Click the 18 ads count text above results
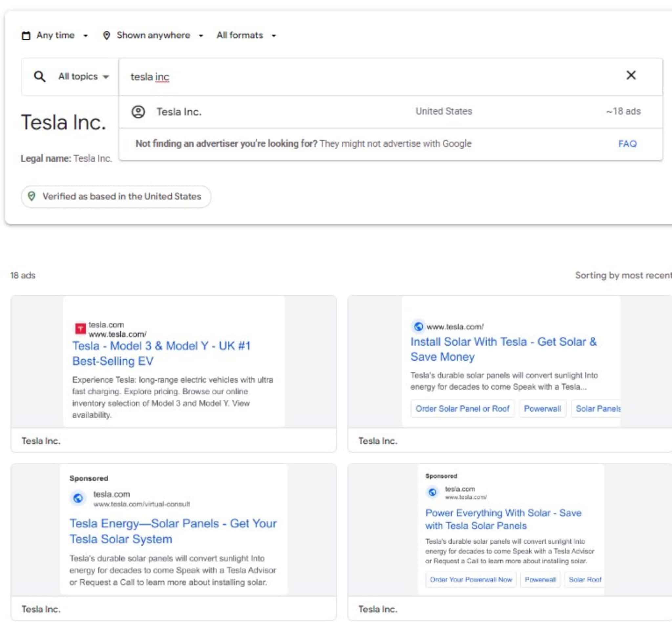The image size is (672, 624). click(23, 275)
